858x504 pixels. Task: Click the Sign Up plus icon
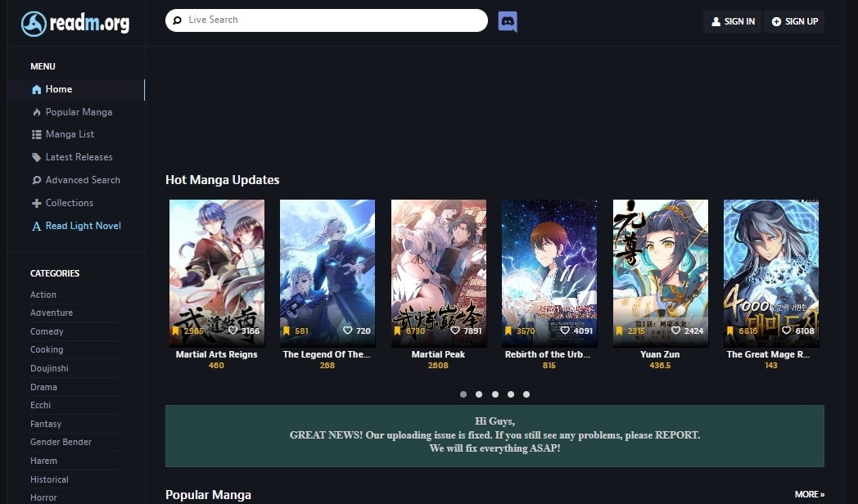pyautogui.click(x=776, y=21)
